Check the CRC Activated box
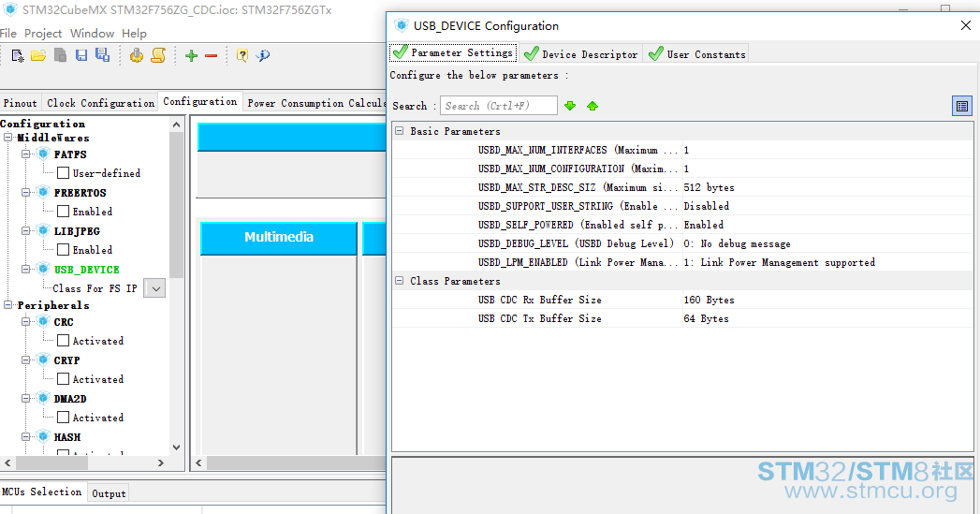The width and height of the screenshot is (980, 514). pyautogui.click(x=63, y=340)
